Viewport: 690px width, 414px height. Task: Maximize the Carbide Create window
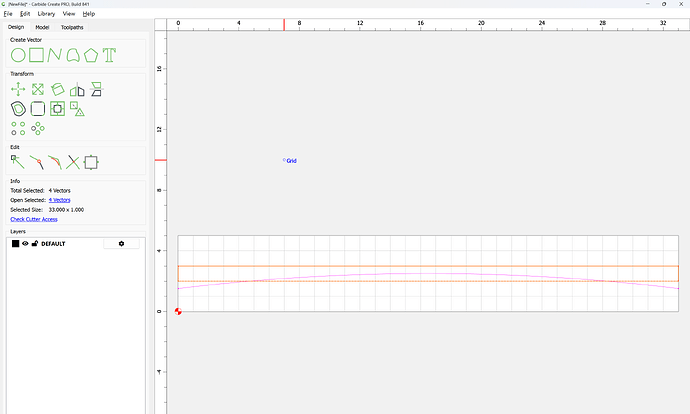tap(664, 4)
